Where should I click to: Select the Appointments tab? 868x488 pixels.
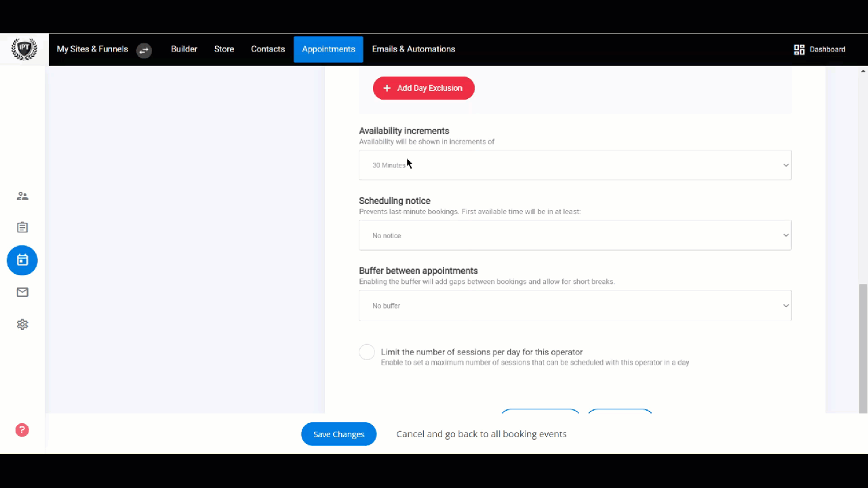[x=328, y=49]
